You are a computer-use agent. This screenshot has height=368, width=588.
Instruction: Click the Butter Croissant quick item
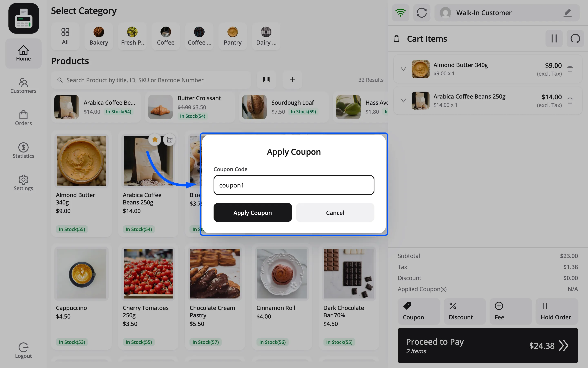pyautogui.click(x=190, y=107)
